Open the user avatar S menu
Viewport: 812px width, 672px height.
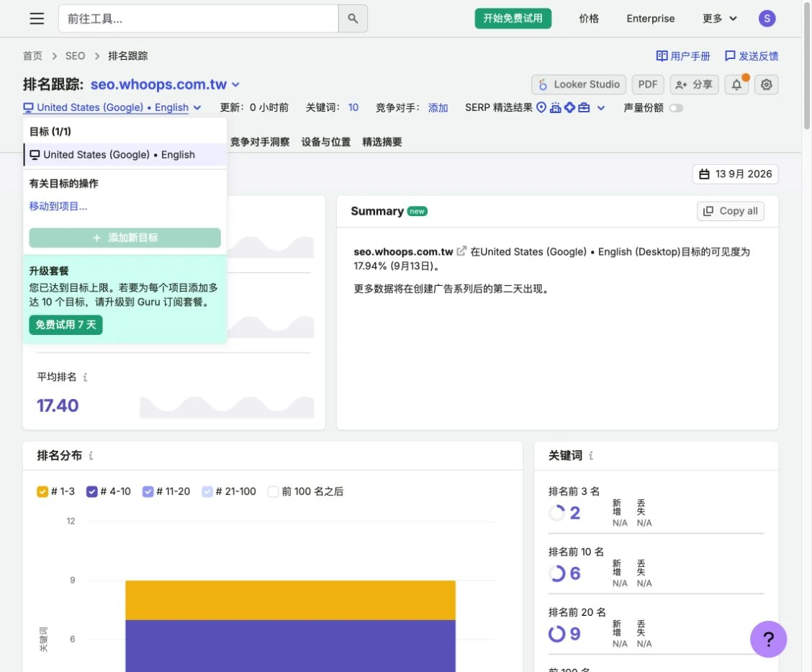click(x=767, y=19)
